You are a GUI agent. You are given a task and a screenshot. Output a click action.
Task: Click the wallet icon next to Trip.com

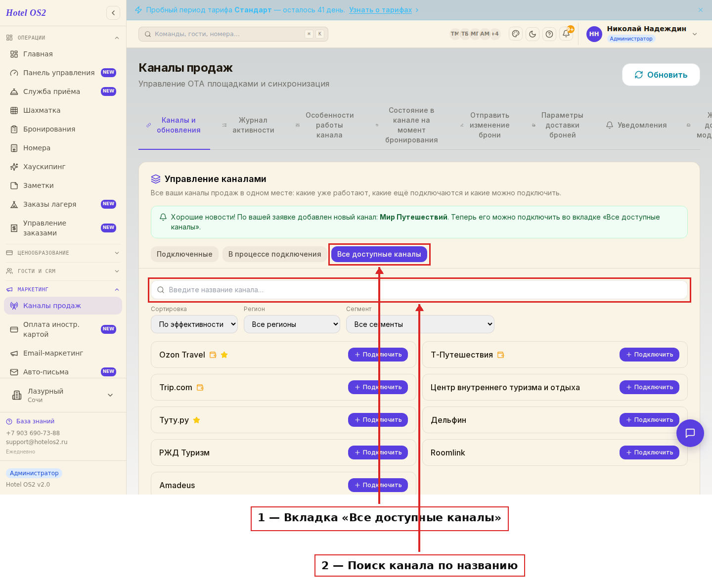pos(200,387)
